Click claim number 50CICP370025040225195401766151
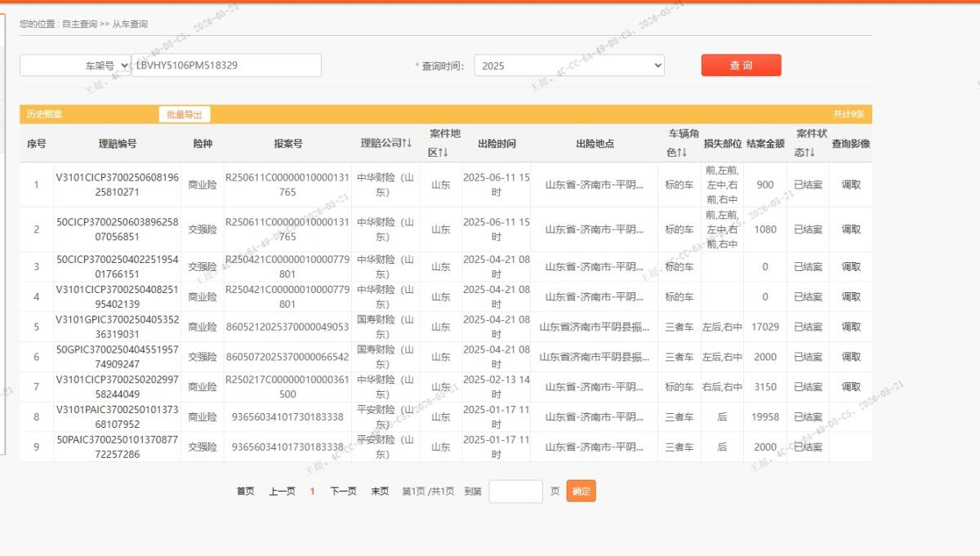980x556 pixels. point(118,267)
